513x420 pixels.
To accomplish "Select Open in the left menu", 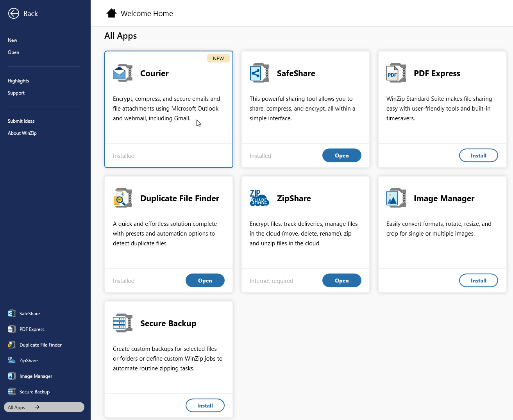I will click(x=13, y=52).
